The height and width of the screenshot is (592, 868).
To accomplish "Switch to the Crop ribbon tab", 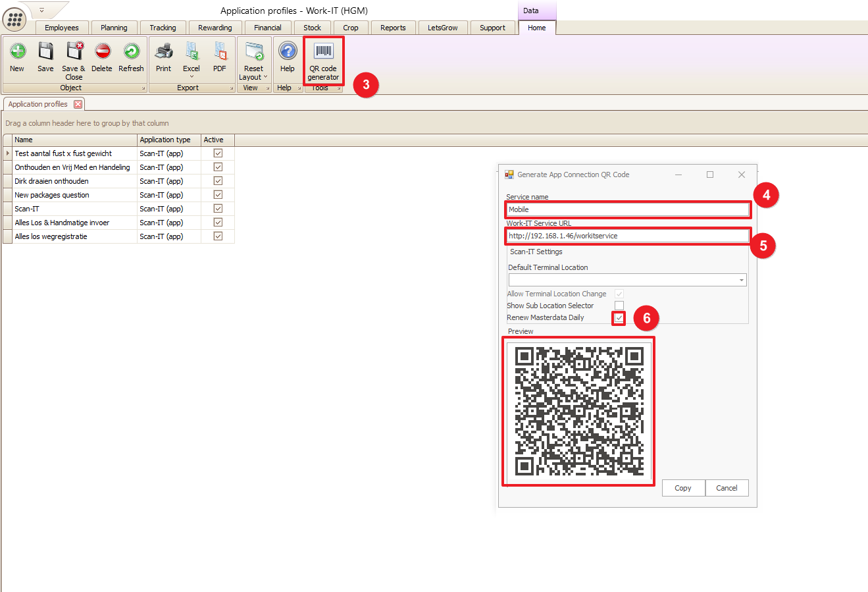I will tap(351, 28).
